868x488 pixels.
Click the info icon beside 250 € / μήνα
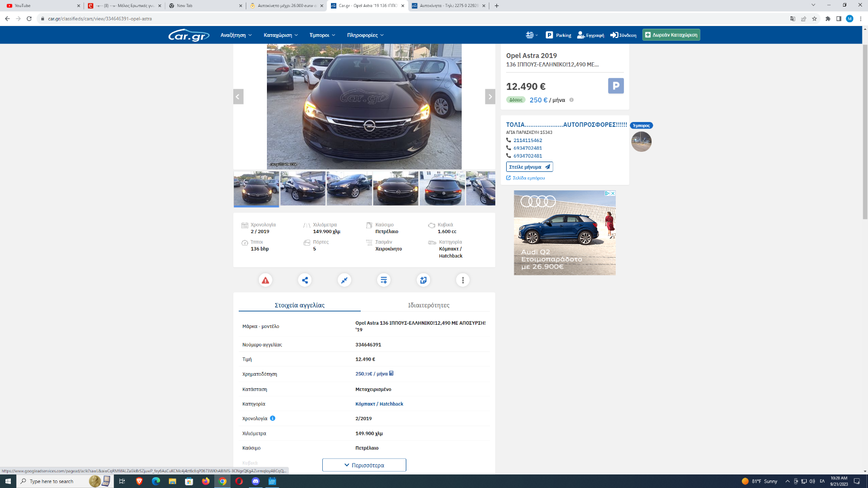(571, 100)
